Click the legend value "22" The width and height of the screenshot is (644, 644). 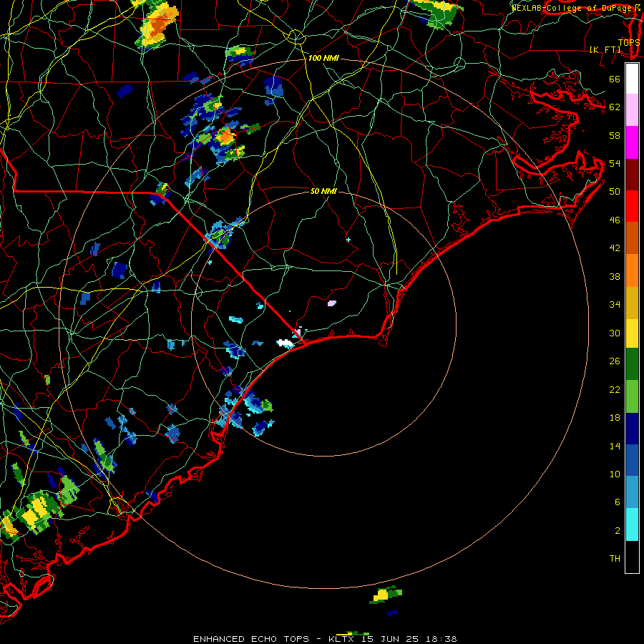click(x=615, y=389)
